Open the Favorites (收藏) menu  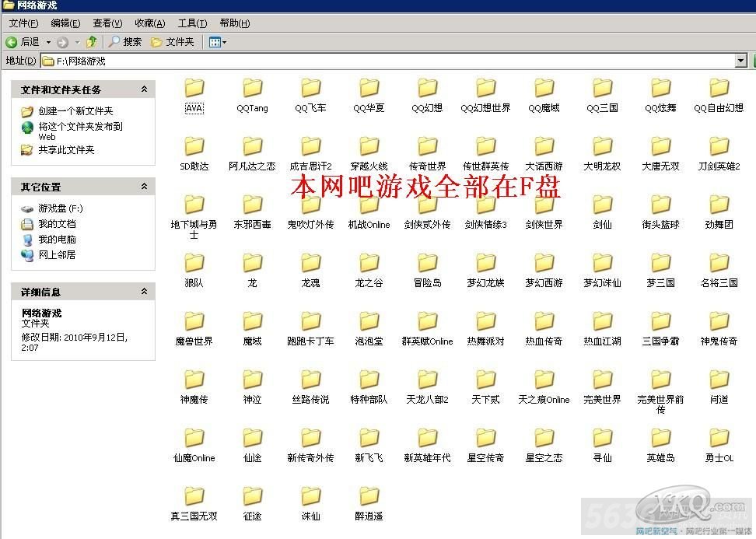[x=150, y=23]
